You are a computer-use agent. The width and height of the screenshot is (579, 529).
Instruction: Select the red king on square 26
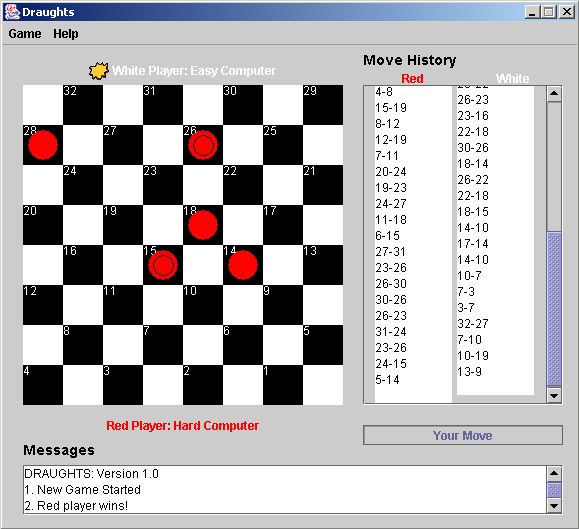(203, 145)
